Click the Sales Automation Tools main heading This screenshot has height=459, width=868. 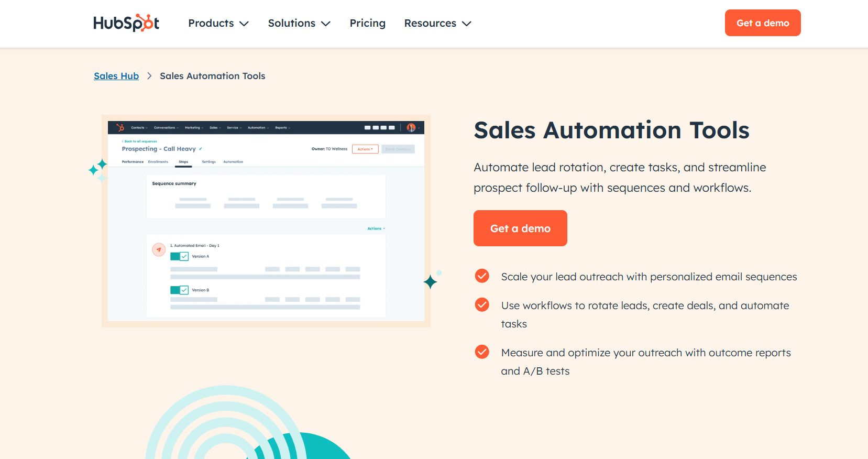(611, 130)
